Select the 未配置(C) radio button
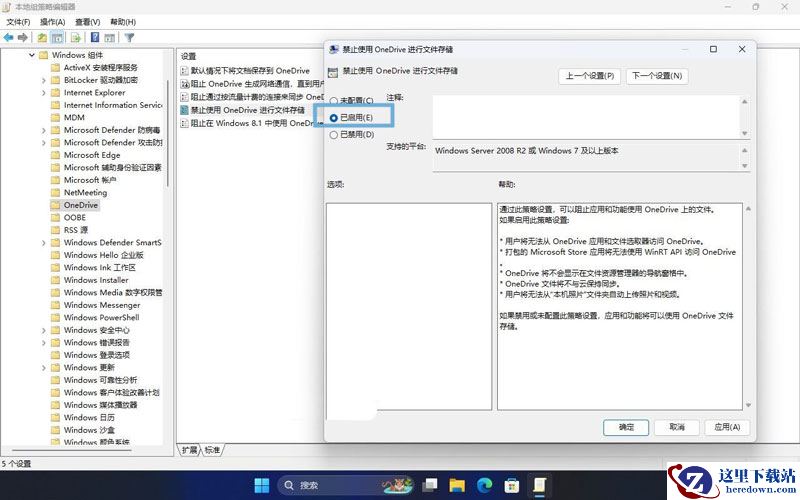 [x=334, y=101]
